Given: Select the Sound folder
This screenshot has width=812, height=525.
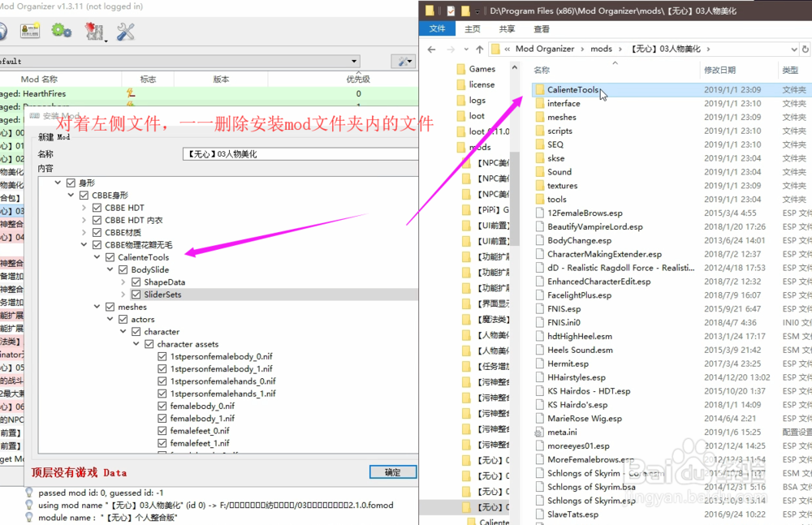Looking at the screenshot, I should (x=559, y=172).
